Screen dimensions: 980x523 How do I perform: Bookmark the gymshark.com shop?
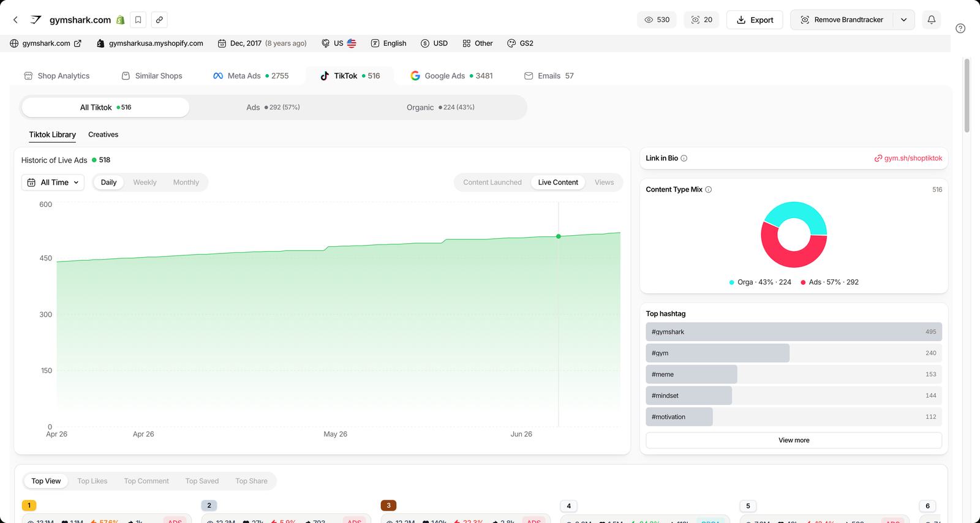138,20
